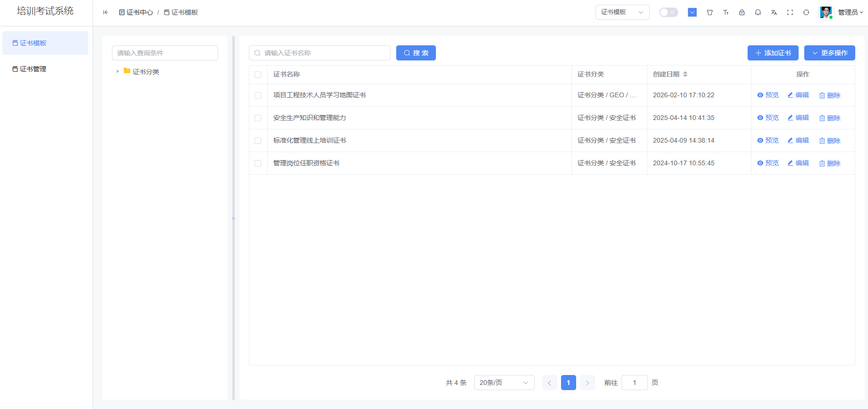Edit 管理岗位任职资格证书
Image resolution: width=868 pixels, height=409 pixels.
click(x=798, y=163)
